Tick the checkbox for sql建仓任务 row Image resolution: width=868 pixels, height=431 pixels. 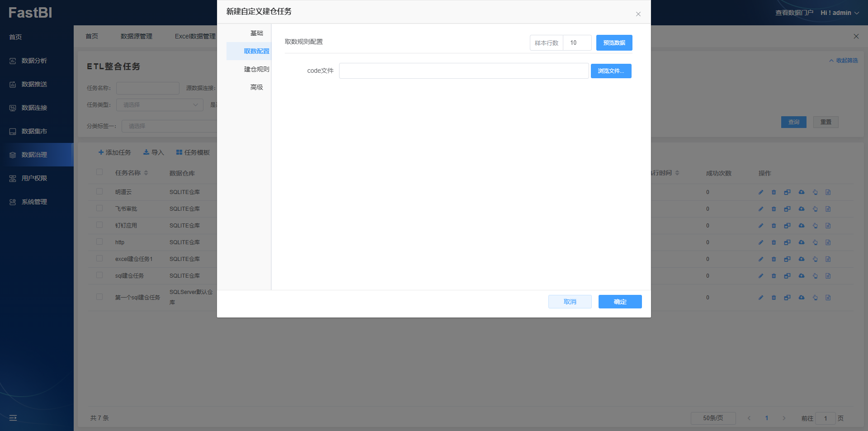coord(99,275)
